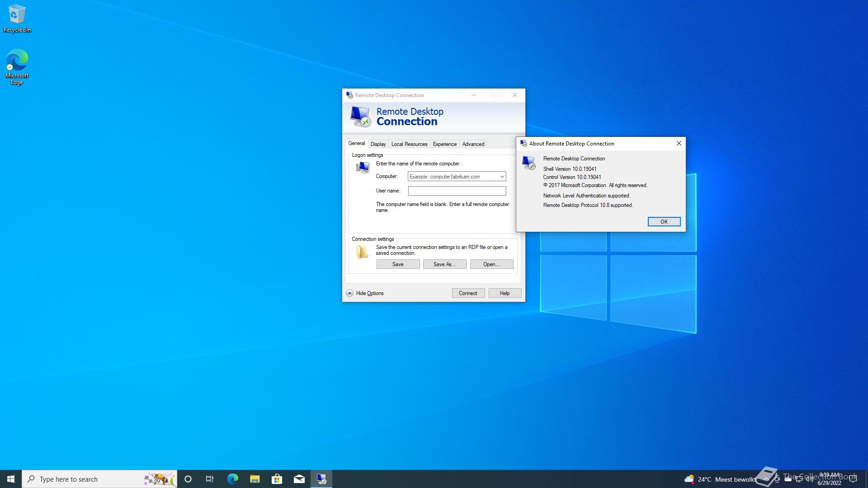Click the Help button
Viewport: 868px width, 488px height.
coord(505,293)
